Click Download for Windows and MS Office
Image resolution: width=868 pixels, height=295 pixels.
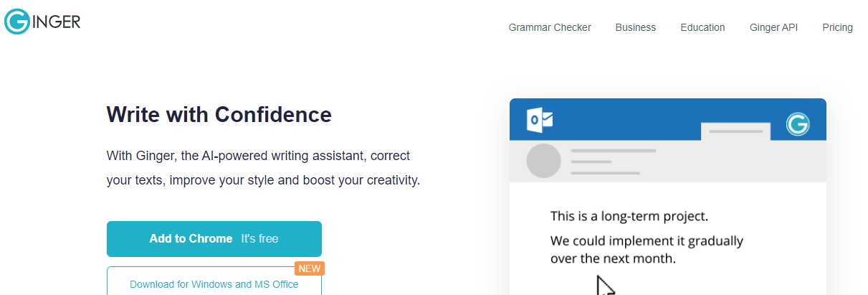click(214, 284)
